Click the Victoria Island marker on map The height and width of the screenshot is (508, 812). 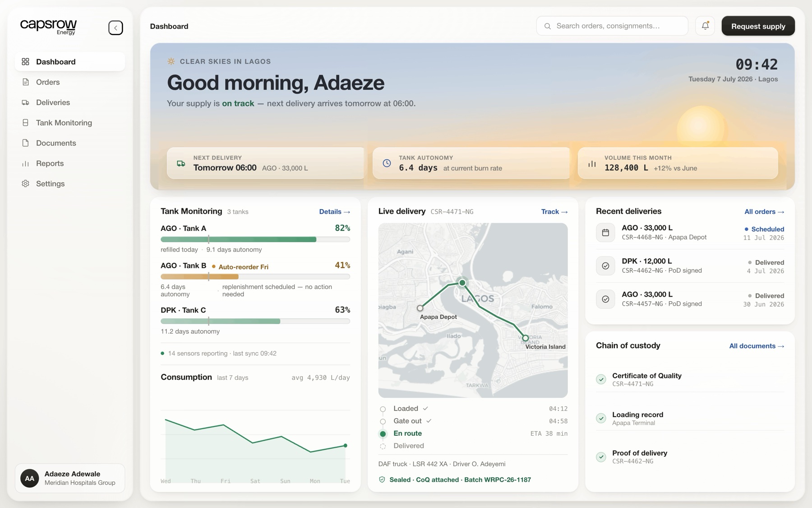click(526, 338)
